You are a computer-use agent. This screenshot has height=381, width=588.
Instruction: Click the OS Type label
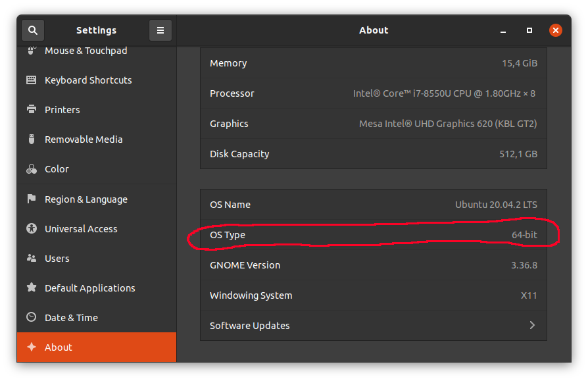click(228, 235)
